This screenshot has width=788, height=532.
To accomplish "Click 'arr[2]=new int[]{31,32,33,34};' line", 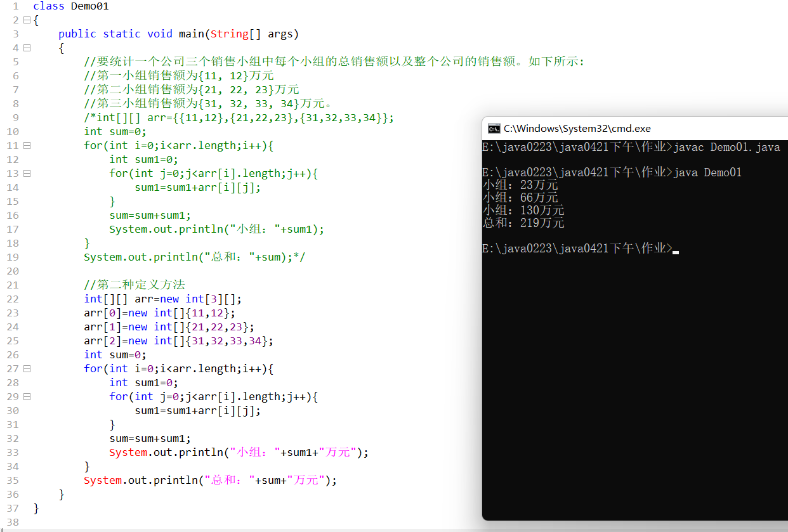I will tap(179, 341).
